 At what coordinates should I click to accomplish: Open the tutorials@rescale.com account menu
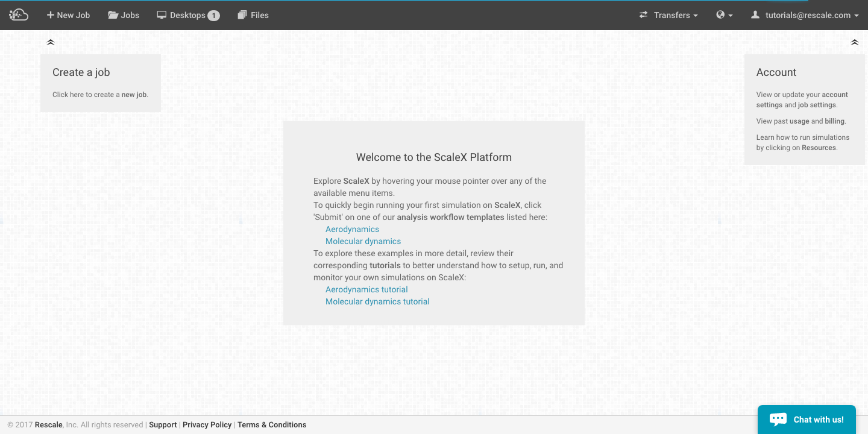[x=805, y=15]
